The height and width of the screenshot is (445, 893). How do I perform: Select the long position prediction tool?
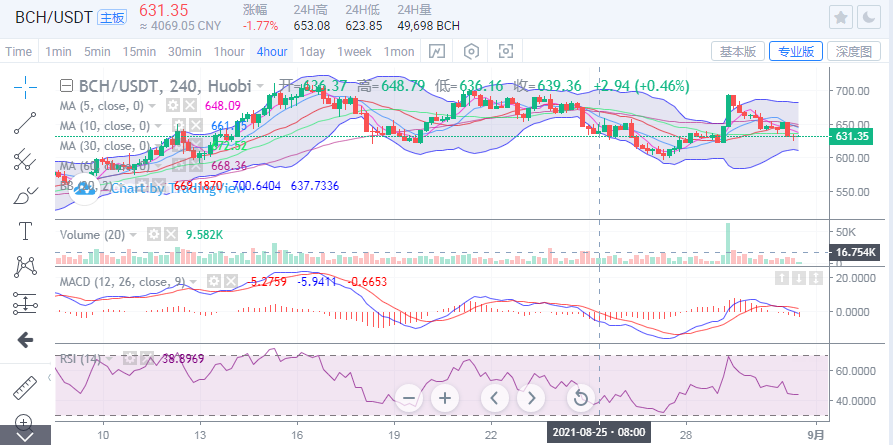coord(26,304)
